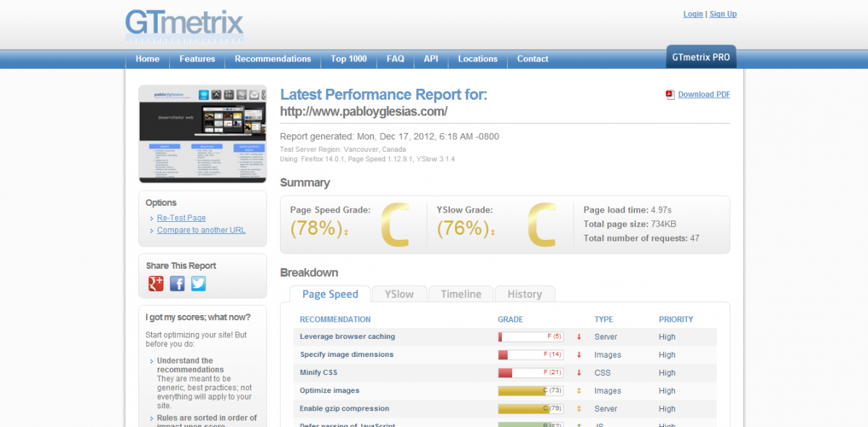Share report on Facebook icon
This screenshot has width=868, height=427.
[177, 283]
